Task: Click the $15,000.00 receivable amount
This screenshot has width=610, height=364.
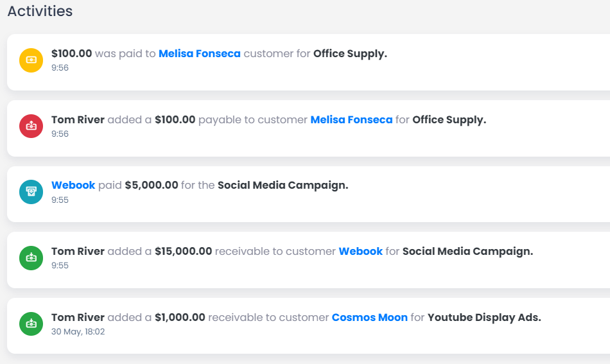Action: click(x=183, y=251)
